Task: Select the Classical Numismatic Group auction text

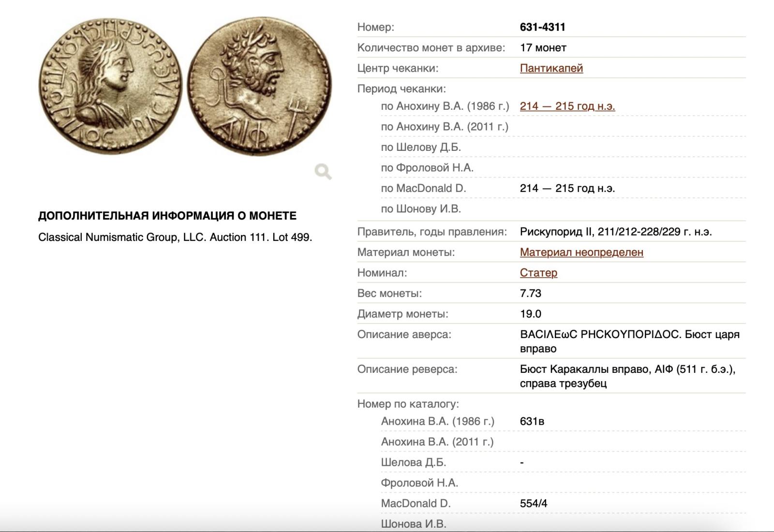Action: (175, 237)
